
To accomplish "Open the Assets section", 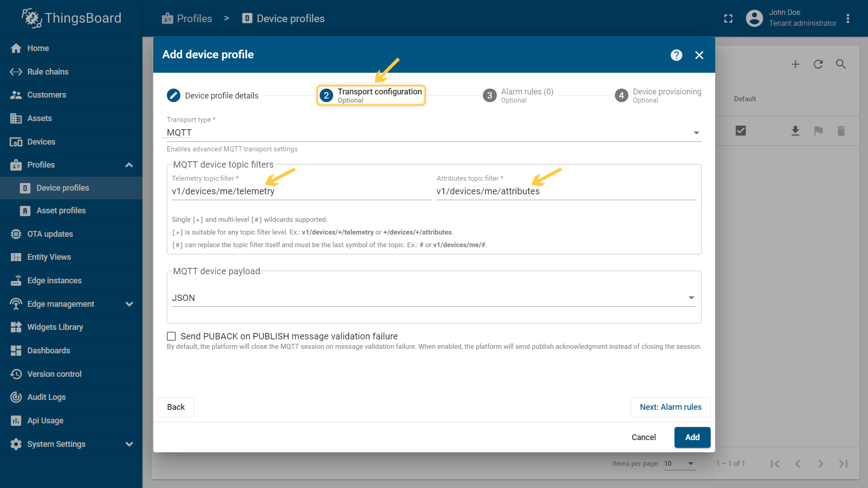I will pyautogui.click(x=71, y=118).
